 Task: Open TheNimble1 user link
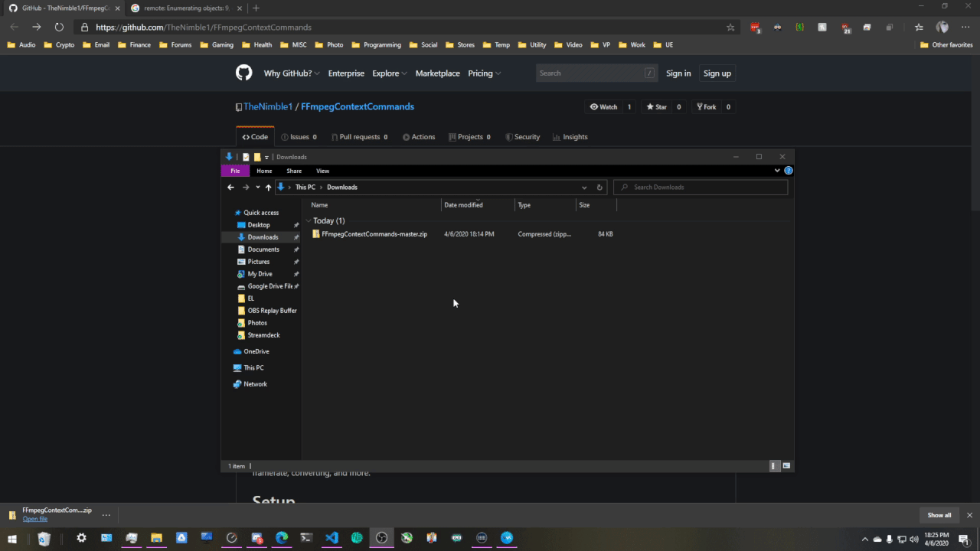click(268, 106)
